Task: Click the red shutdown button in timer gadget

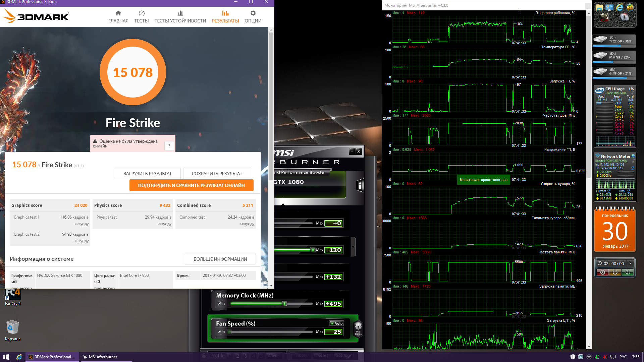Action: (x=602, y=273)
